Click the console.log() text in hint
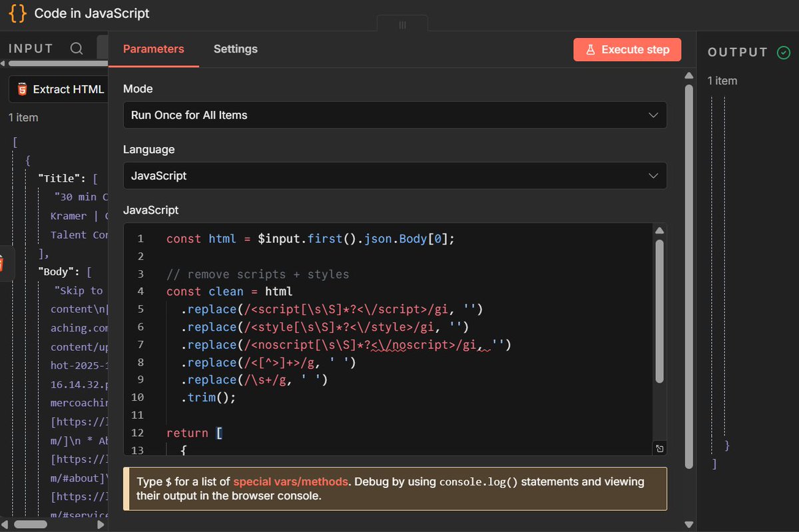799x532 pixels. pyautogui.click(x=479, y=482)
